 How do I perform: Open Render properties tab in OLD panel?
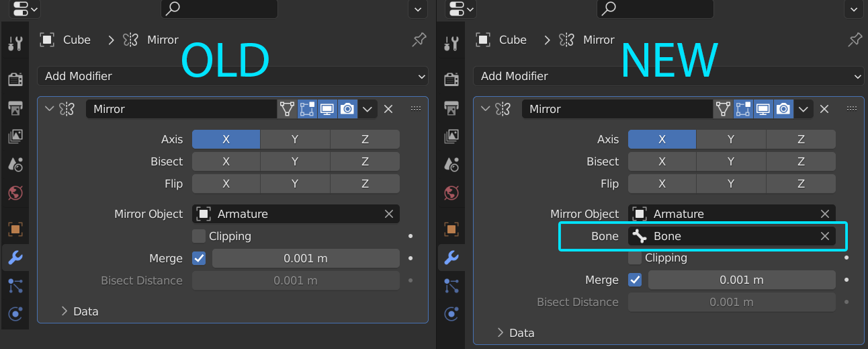tap(15, 79)
